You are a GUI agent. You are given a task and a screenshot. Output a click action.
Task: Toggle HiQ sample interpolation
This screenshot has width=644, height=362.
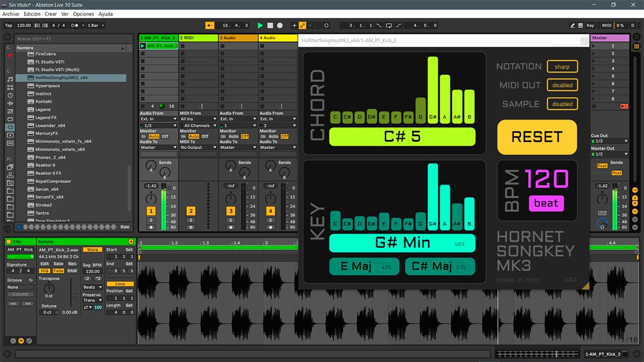pos(45,271)
